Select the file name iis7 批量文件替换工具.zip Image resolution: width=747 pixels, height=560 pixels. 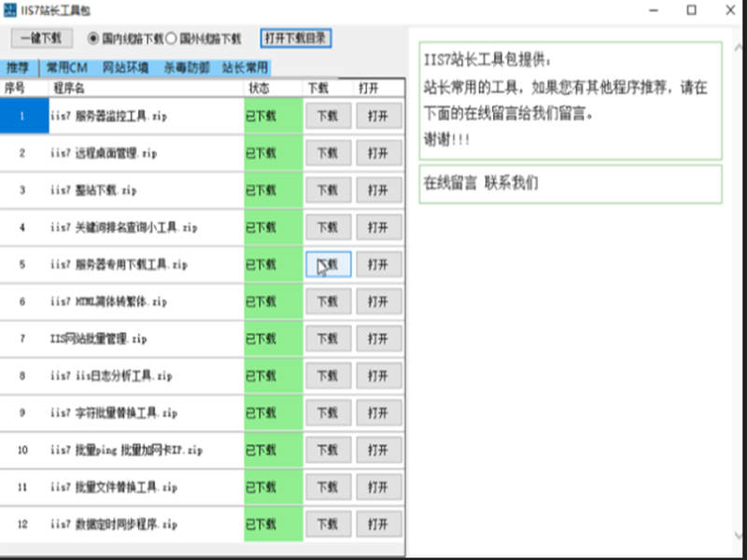point(114,487)
